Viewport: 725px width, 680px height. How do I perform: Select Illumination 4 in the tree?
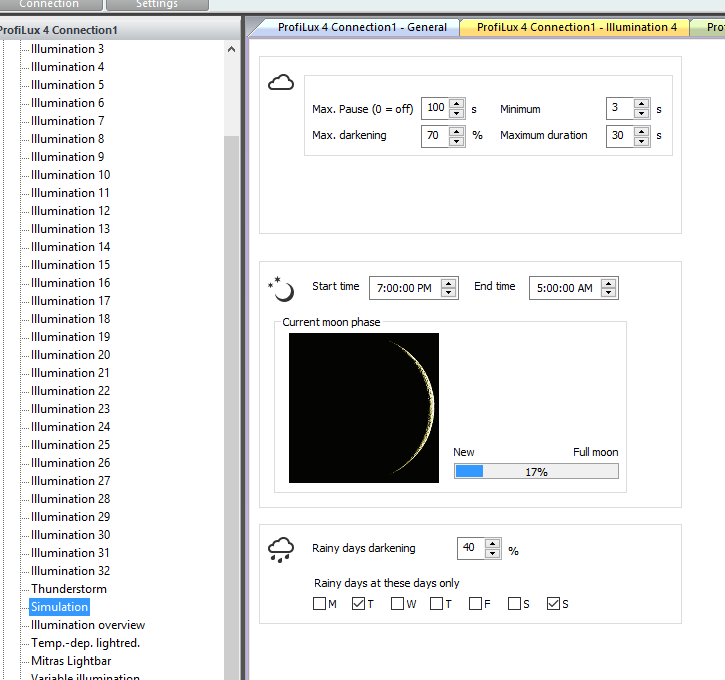click(x=68, y=67)
